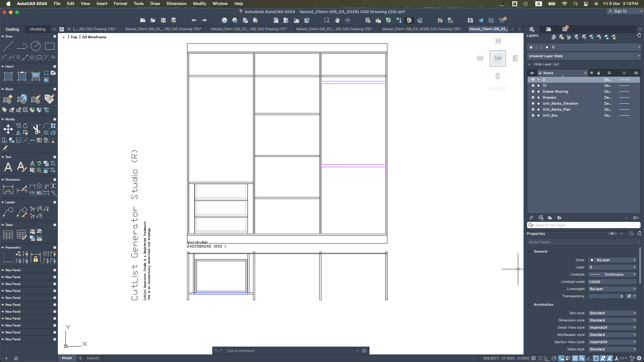Image resolution: width=644 pixels, height=362 pixels.
Task: Click the Search for layer field
Action: coord(584,225)
